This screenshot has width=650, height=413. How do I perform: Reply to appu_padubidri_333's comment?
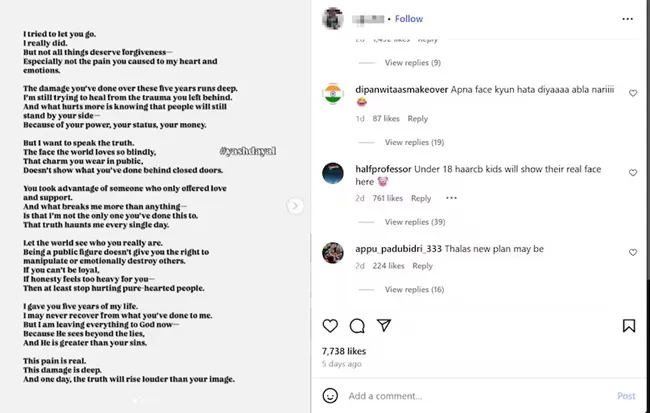tap(422, 266)
